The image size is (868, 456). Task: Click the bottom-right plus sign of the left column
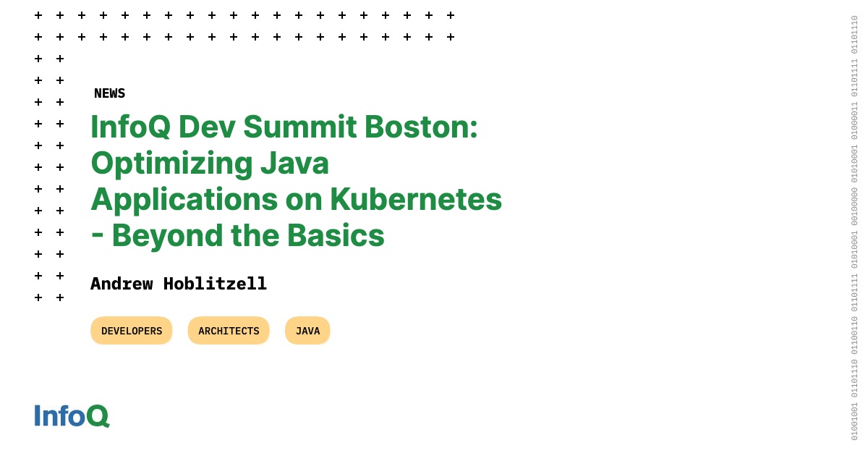click(60, 297)
